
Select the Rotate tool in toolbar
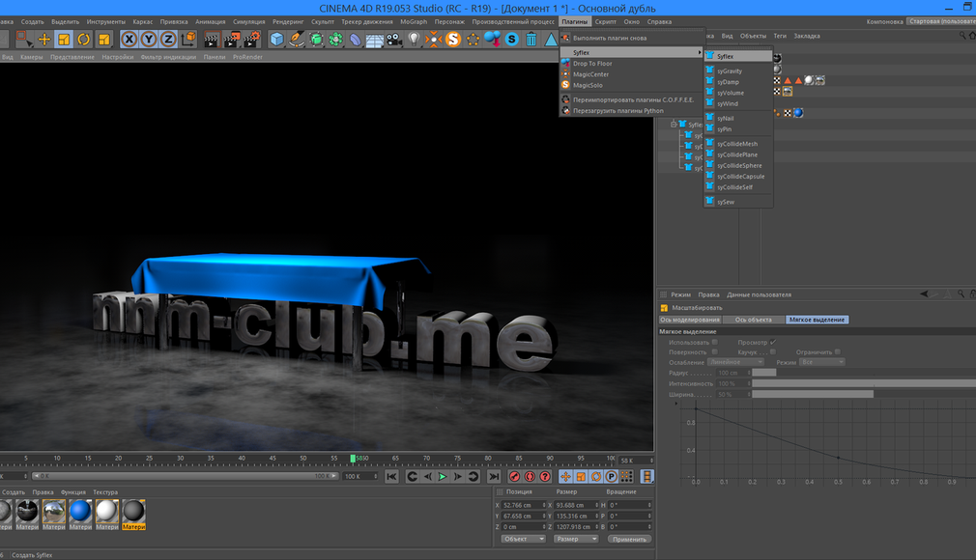(x=83, y=40)
